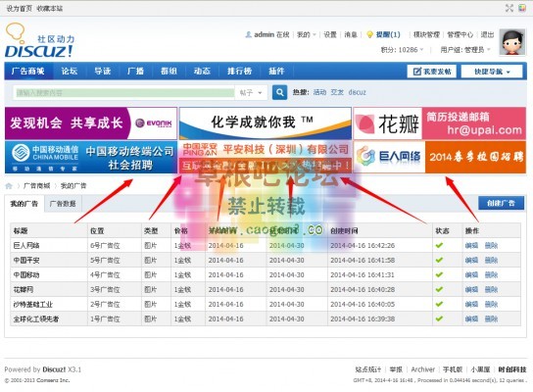533x392 pixels.
Task: Click 编辑 for the 全球化工领先者 row
Action: pos(471,318)
